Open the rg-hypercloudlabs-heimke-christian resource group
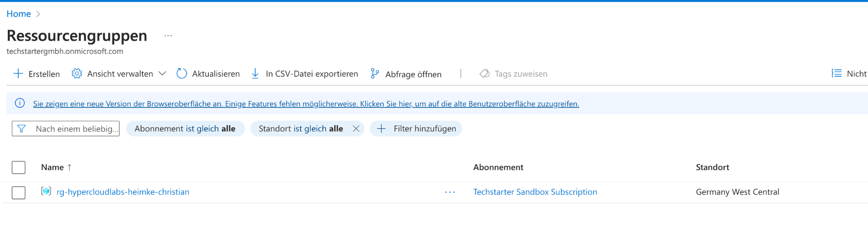 click(123, 192)
